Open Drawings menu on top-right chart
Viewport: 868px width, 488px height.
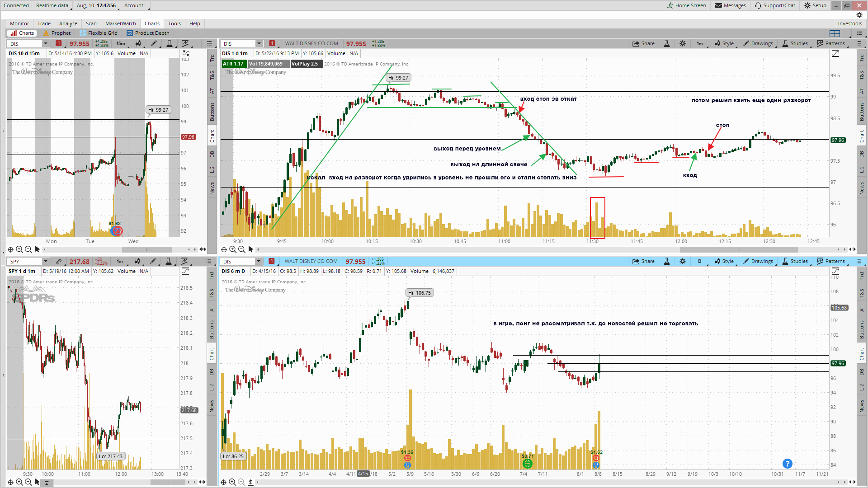coord(758,44)
